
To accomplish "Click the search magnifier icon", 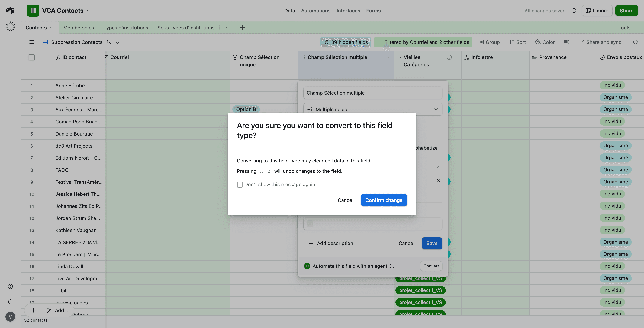I will tap(636, 42).
